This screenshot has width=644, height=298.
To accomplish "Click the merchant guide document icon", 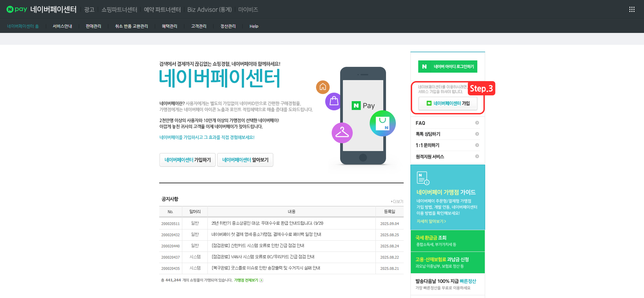I will (x=423, y=178).
